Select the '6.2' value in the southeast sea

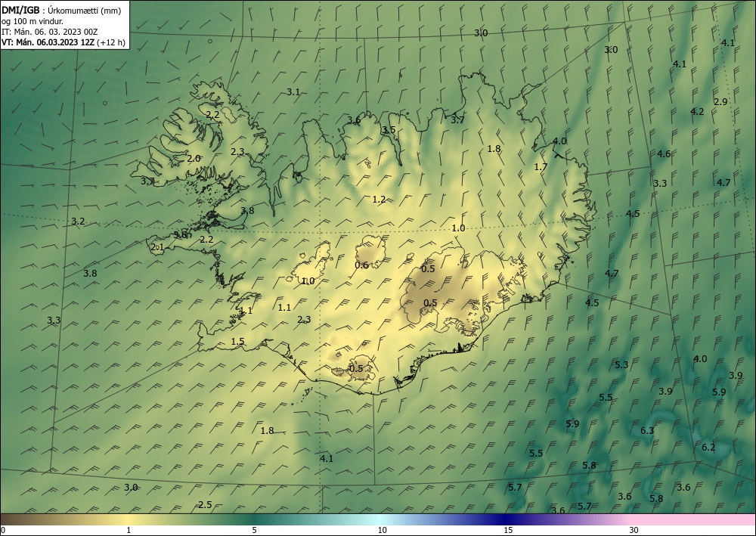click(x=708, y=448)
